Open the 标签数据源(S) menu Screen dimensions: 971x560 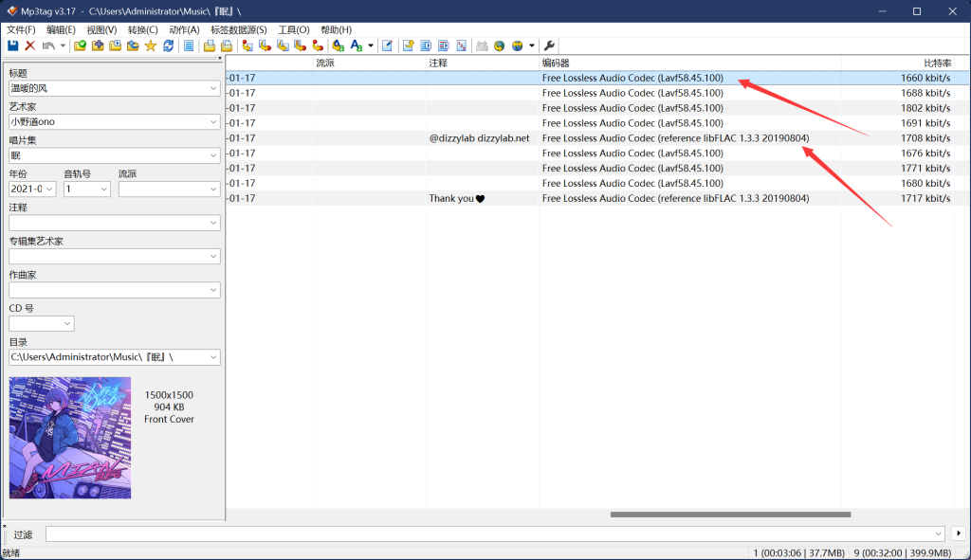(238, 30)
